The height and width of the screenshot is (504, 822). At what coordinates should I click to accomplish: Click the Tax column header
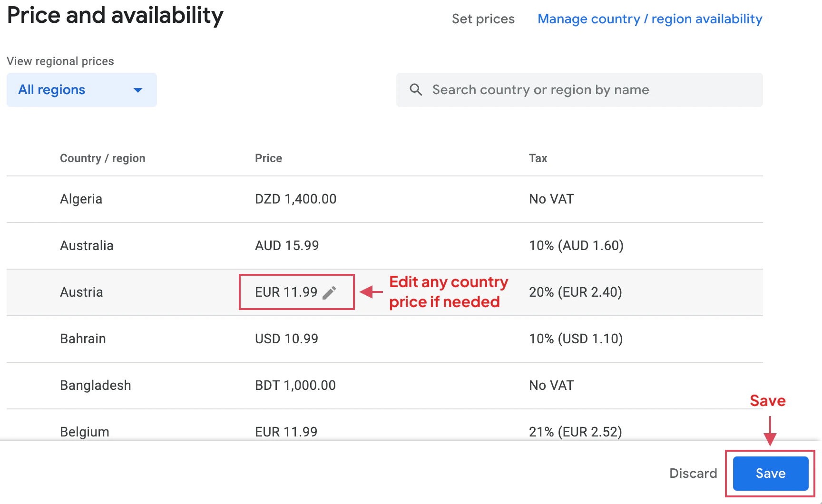point(538,158)
